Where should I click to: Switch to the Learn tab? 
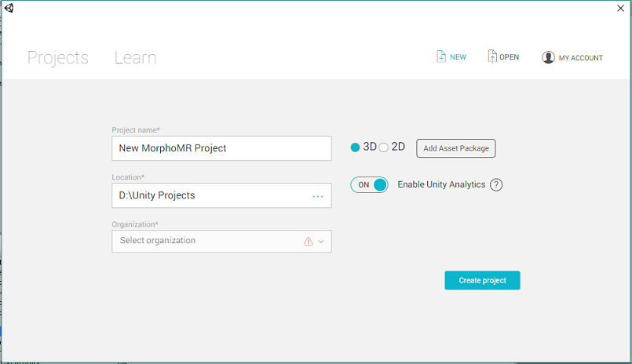coord(135,57)
